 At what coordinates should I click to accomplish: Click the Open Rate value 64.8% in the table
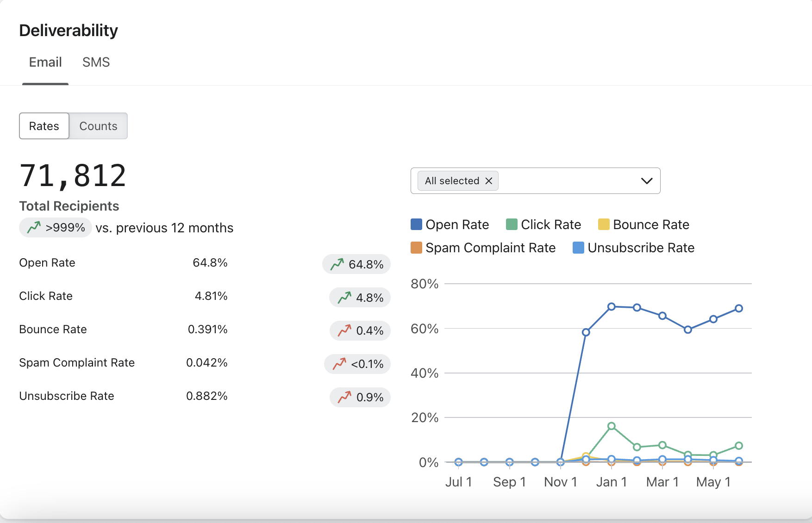pyautogui.click(x=210, y=262)
